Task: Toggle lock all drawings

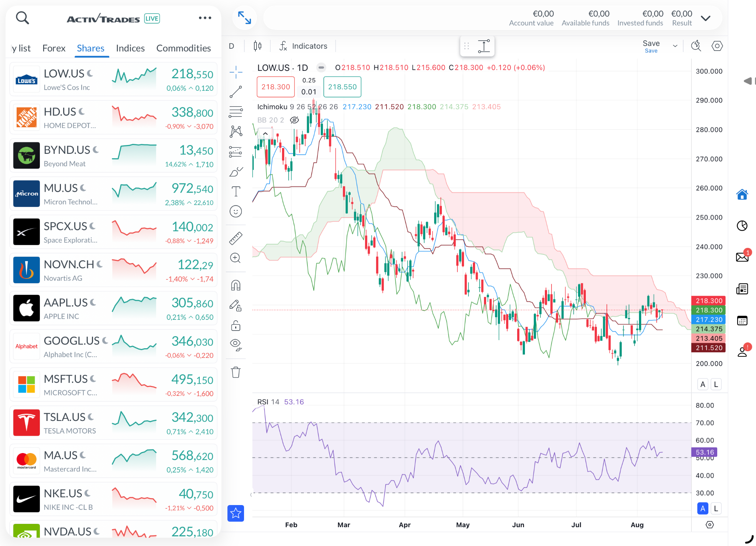Action: (x=236, y=325)
